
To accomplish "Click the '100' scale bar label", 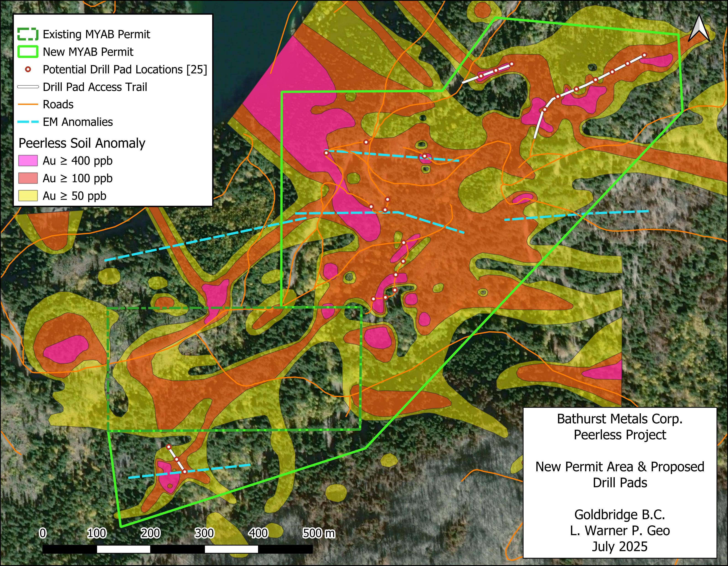I will click(x=97, y=533).
